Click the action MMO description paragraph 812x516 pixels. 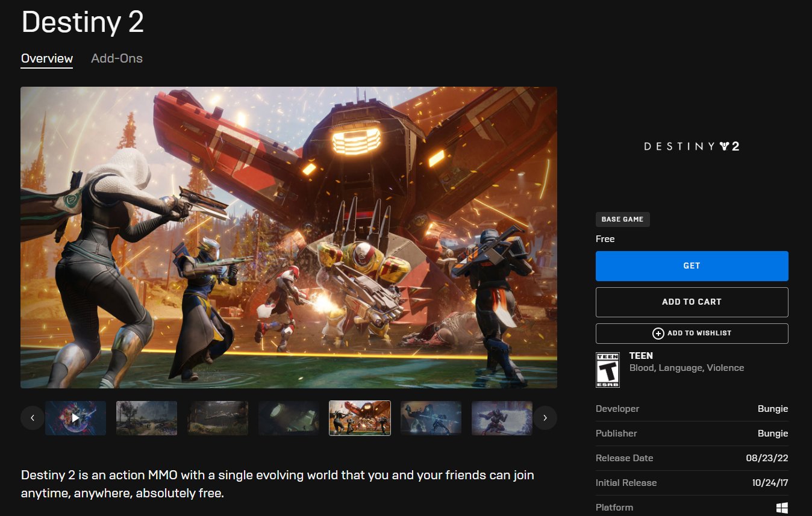pos(278,484)
